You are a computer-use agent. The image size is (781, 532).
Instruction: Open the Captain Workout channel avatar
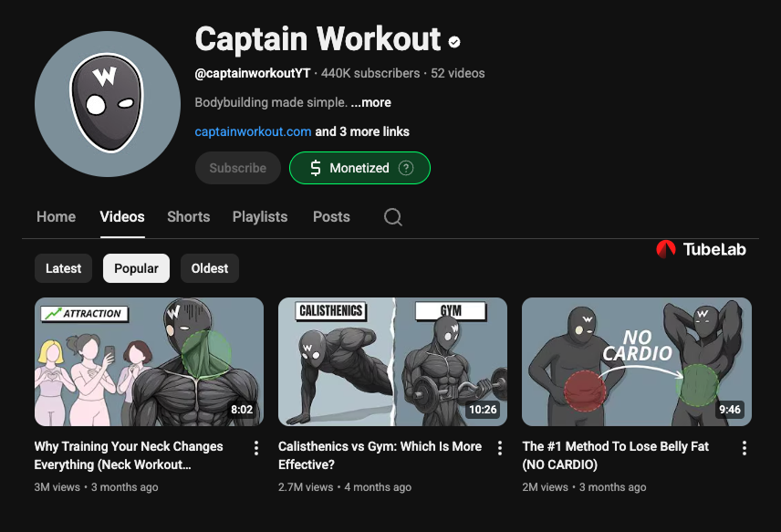pos(108,104)
